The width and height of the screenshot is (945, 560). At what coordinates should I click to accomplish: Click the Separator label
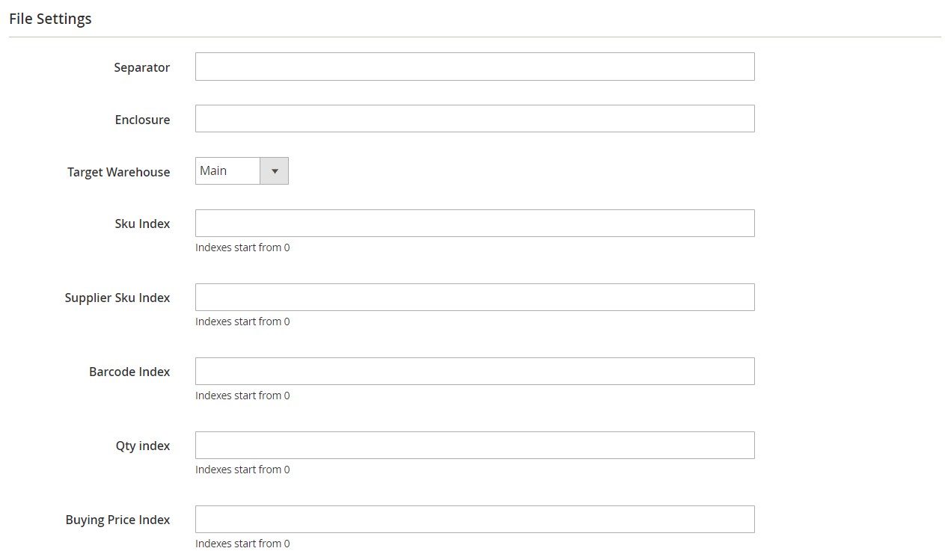142,67
